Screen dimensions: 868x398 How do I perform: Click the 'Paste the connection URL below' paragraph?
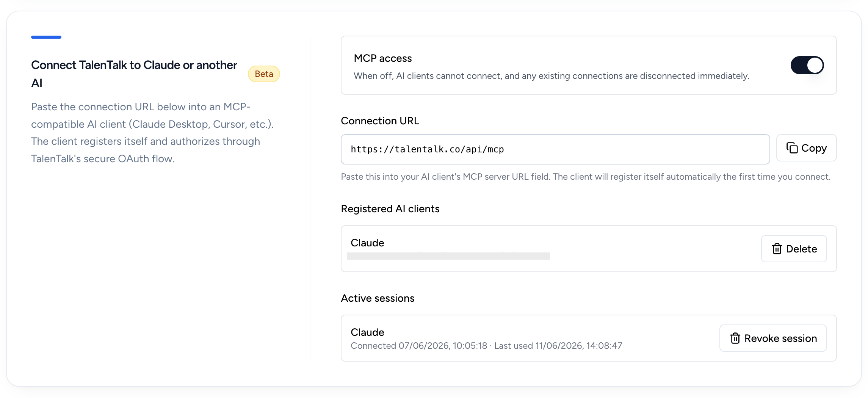pyautogui.click(x=152, y=133)
